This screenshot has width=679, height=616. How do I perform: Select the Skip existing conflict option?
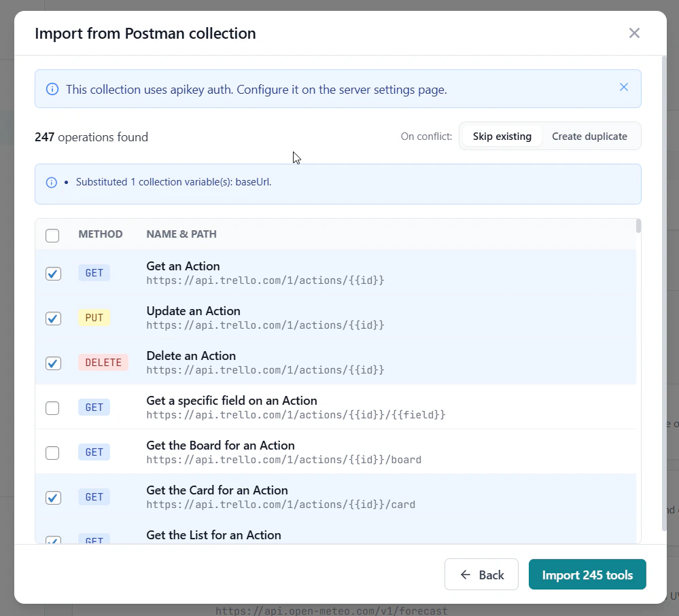502,137
